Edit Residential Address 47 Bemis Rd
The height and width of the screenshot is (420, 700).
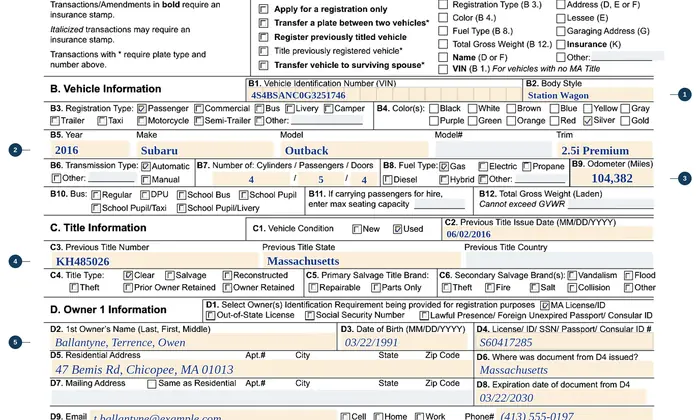[261, 370]
